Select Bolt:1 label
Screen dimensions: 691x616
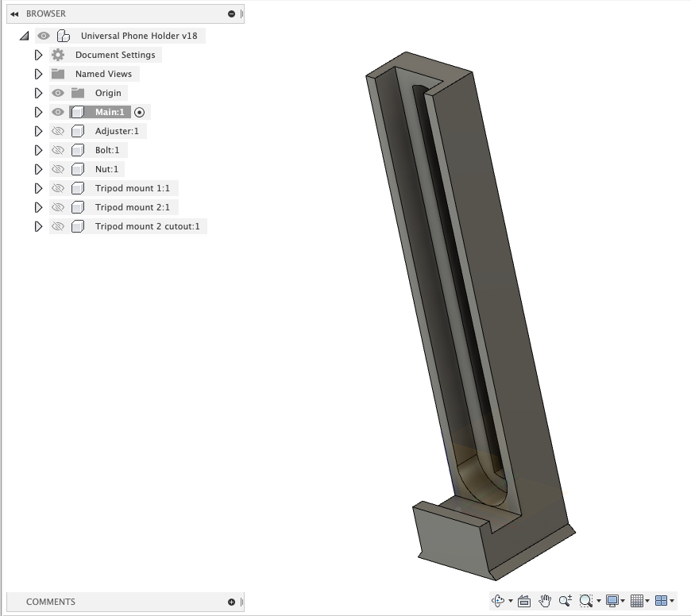tap(107, 150)
